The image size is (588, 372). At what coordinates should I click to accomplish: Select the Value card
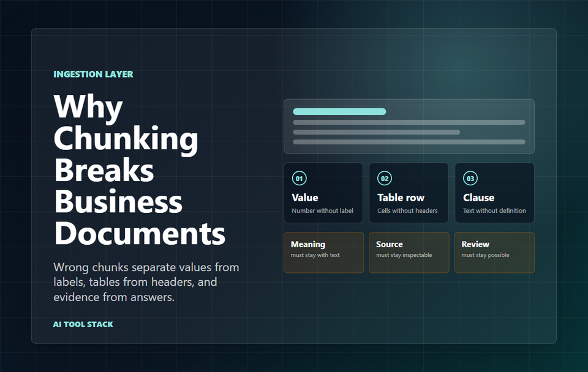323,193
